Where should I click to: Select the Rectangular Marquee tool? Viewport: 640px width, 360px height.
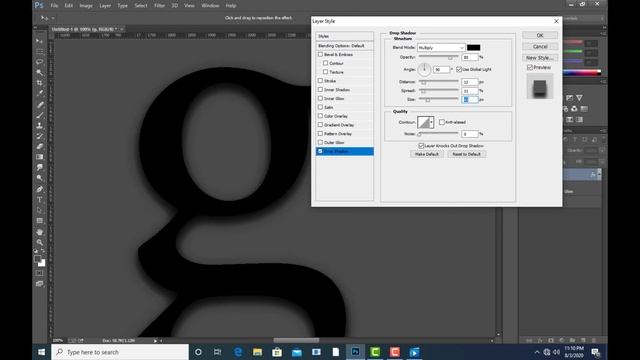[x=40, y=51]
